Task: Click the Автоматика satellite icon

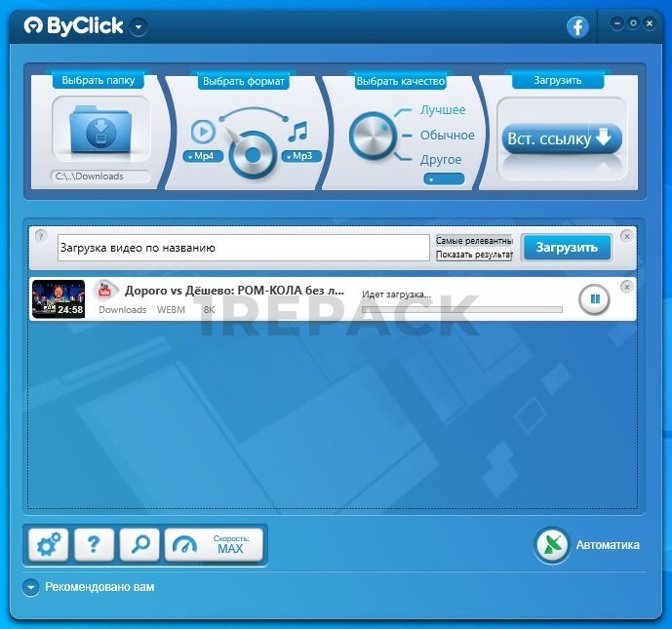Action: pyautogui.click(x=552, y=545)
